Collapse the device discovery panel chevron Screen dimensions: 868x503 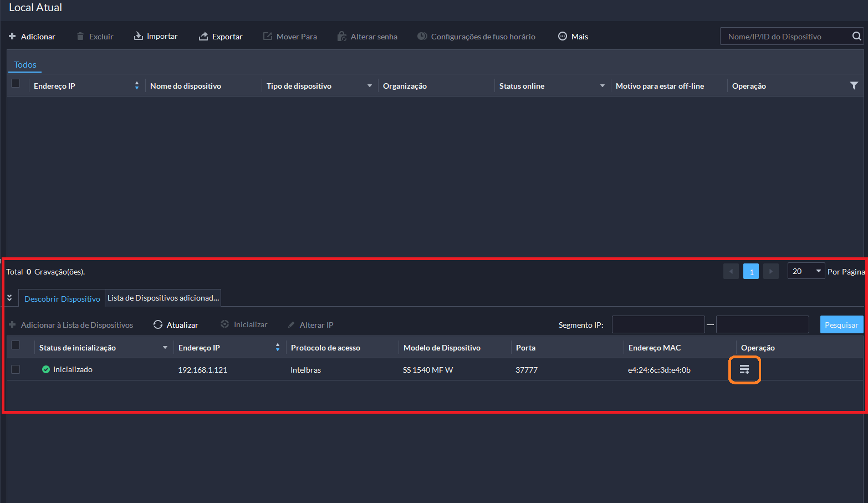pos(9,298)
